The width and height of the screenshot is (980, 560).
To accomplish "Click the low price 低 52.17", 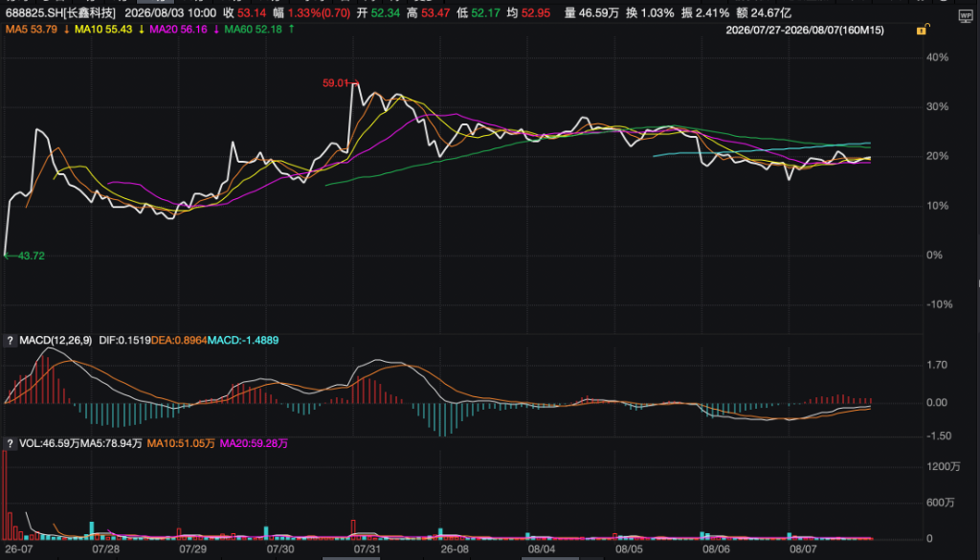I will (x=479, y=13).
